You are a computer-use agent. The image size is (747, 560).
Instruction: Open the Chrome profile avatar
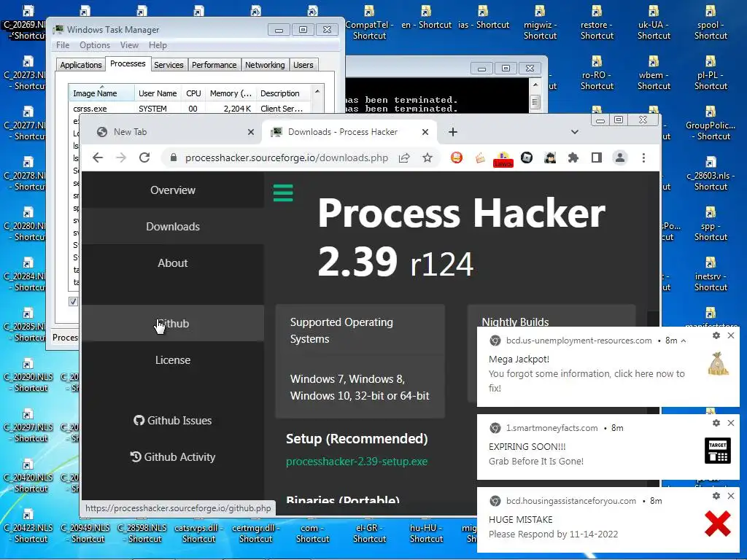(620, 157)
